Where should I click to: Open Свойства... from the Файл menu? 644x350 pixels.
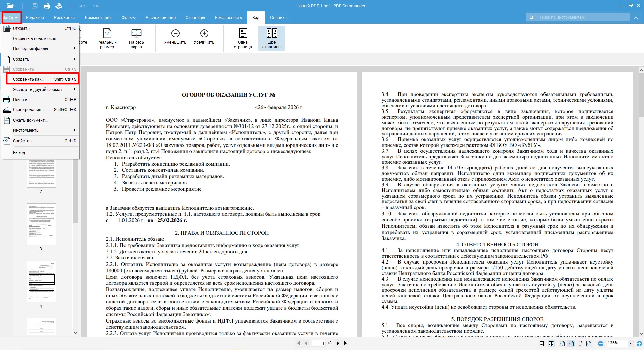pyautogui.click(x=41, y=141)
